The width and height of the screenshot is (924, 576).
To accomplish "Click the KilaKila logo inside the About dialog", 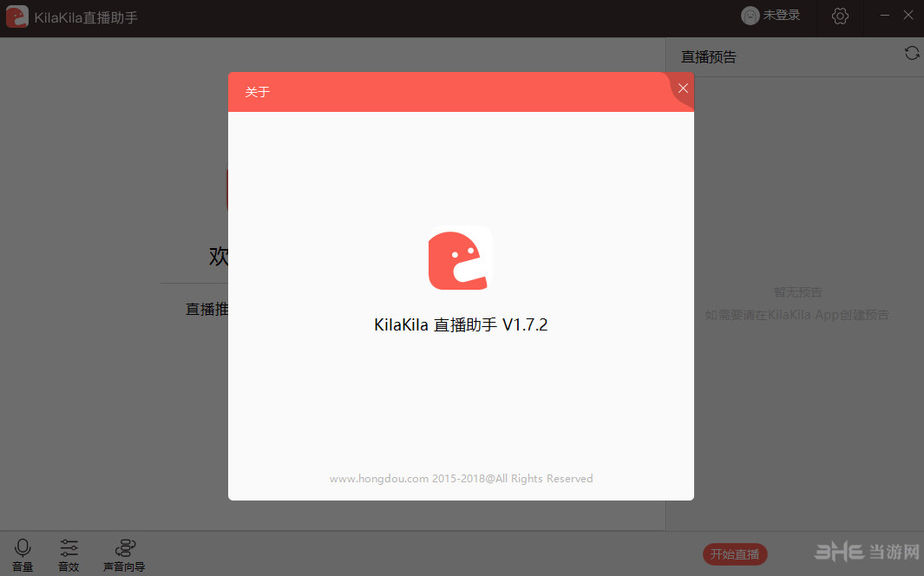I will click(459, 259).
